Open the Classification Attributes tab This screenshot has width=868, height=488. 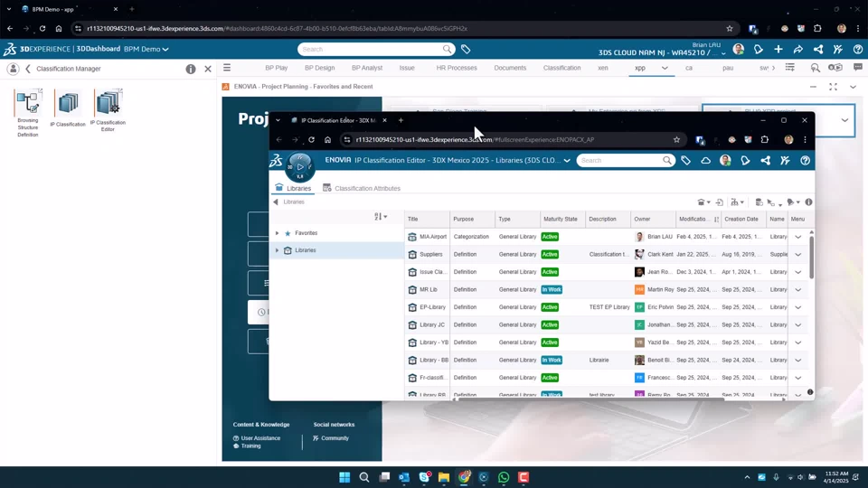[362, 188]
